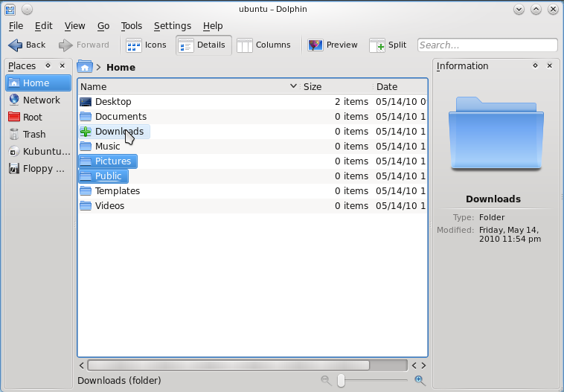Select the Templates folder icon
This screenshot has height=392, width=564.
86,191
